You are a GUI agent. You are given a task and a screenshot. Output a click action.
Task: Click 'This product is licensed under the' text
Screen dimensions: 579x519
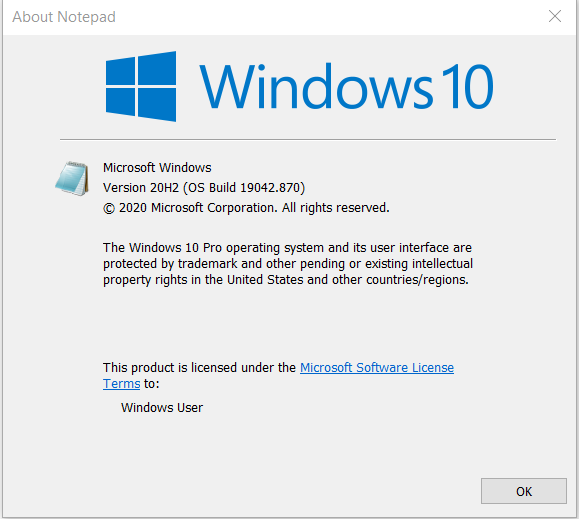(199, 368)
